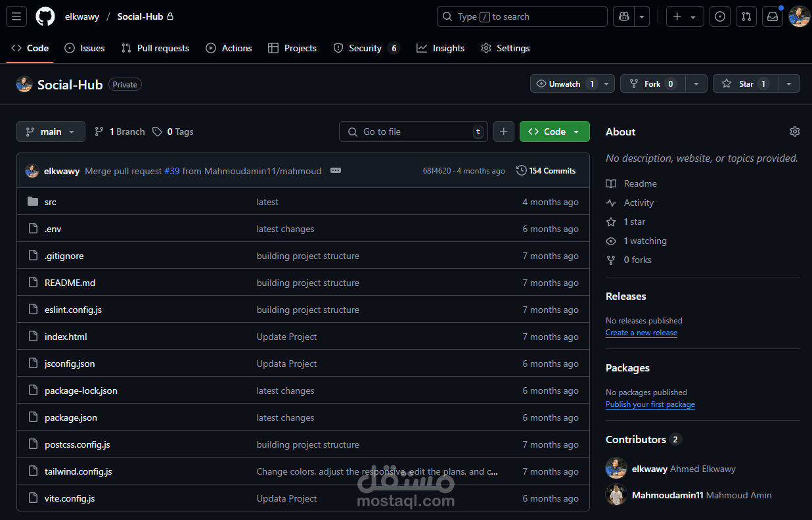Open the main branch selector dropdown
This screenshot has width=812, height=520.
[51, 131]
